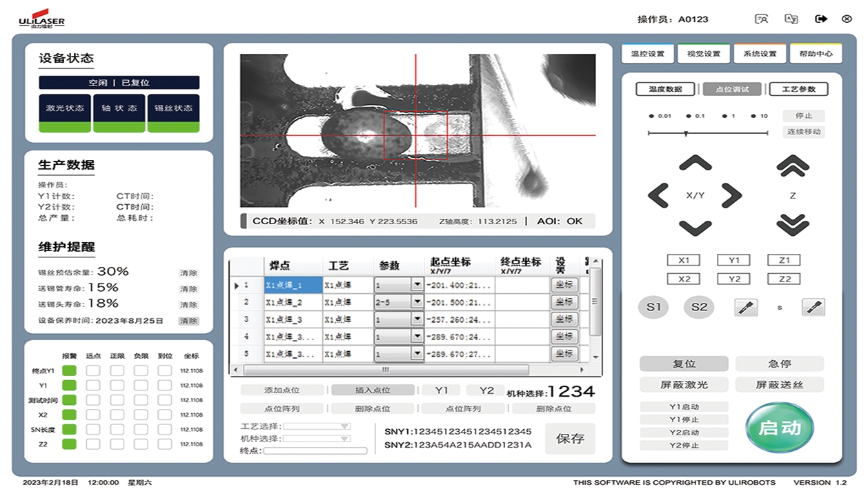Screen dimensions: 868x496
Task: Switch to the 工艺参数 tab
Action: 798,89
